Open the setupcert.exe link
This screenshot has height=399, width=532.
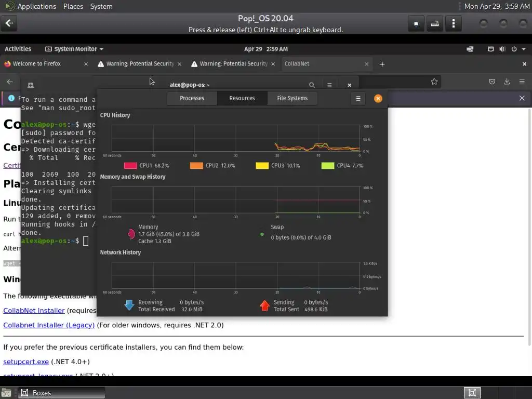pyautogui.click(x=26, y=362)
